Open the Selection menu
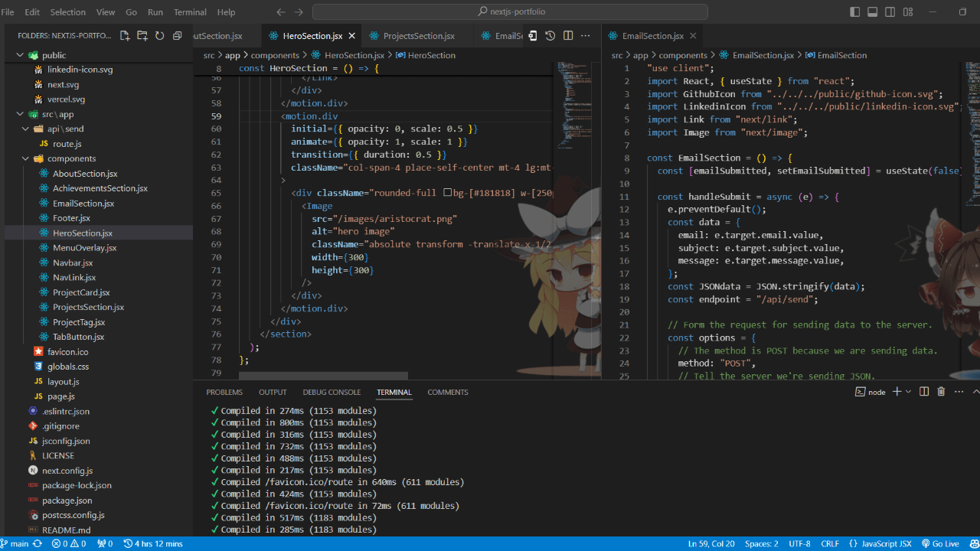This screenshot has height=551, width=980. point(68,12)
